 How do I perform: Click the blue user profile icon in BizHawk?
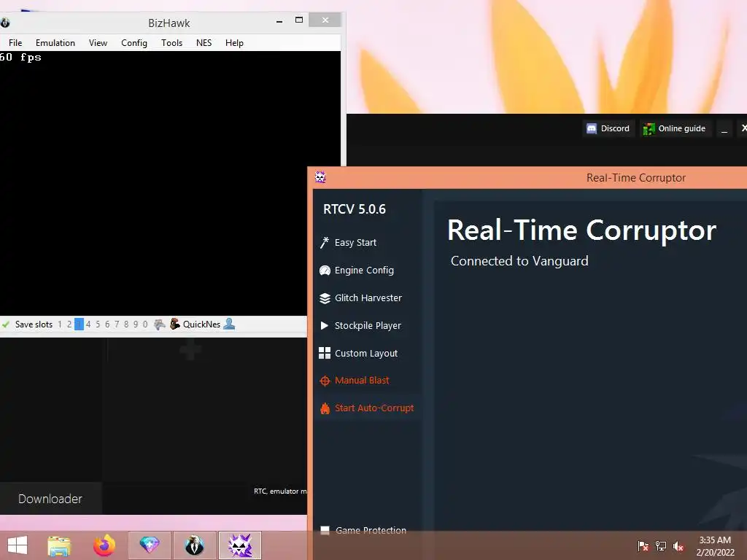tap(229, 324)
